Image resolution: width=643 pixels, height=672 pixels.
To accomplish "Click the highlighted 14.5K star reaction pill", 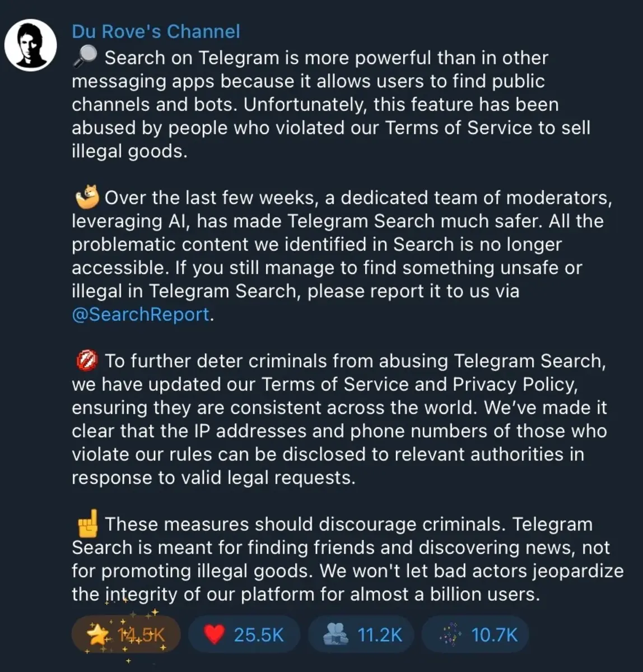I will click(126, 634).
